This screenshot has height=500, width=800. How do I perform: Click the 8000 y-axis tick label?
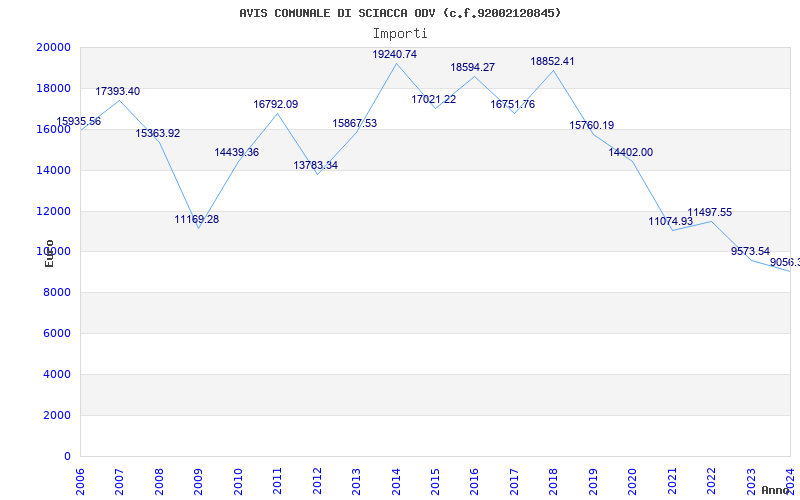tap(56, 293)
